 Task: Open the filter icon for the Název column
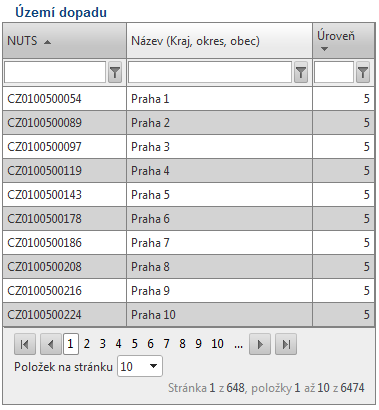click(301, 72)
